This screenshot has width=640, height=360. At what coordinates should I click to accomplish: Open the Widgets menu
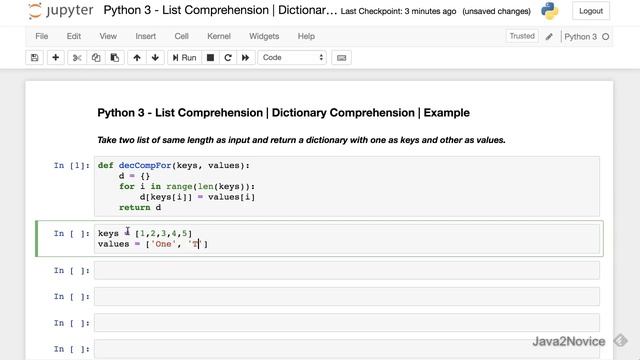pos(264,36)
